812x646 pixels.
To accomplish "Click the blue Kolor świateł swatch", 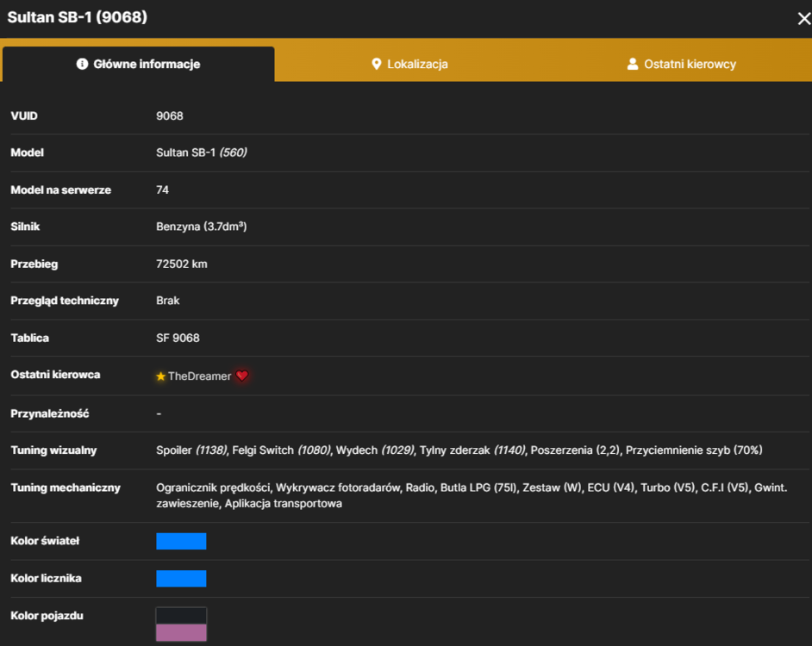I will coord(181,541).
